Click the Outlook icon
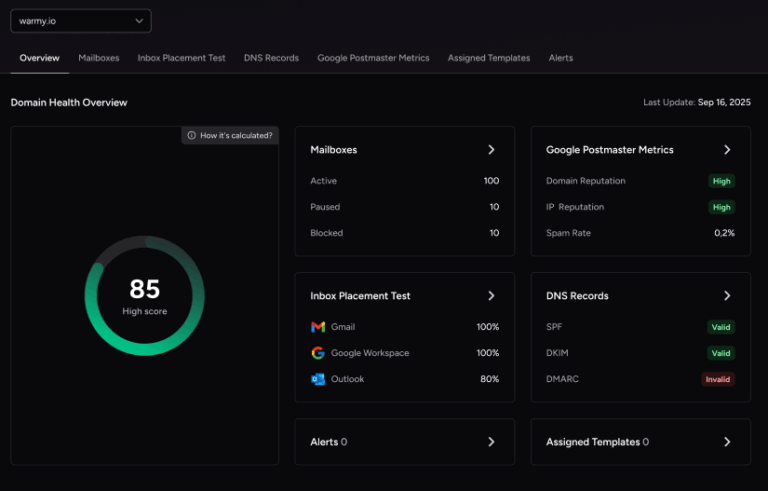The image size is (768, 491). 318,379
